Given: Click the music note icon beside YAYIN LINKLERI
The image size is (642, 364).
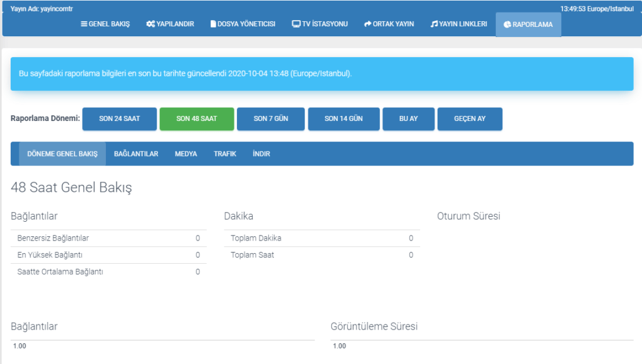Looking at the screenshot, I should [434, 24].
